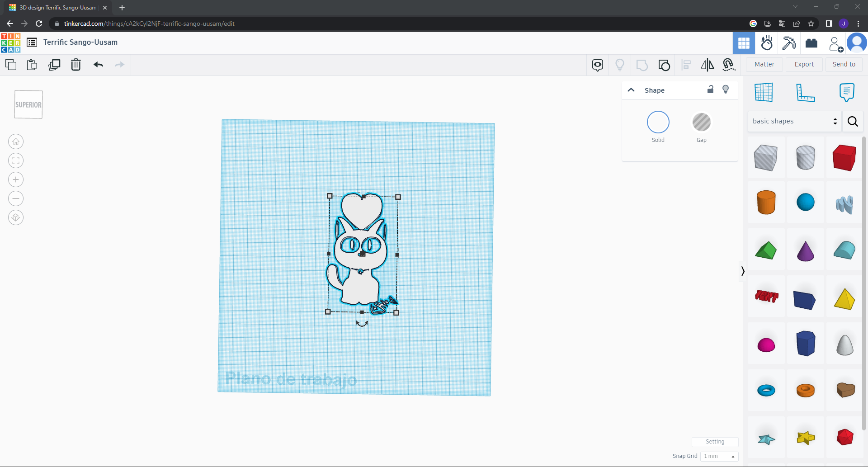Click the Mirror tool icon
Viewport: 868px width, 467px height.
708,65
